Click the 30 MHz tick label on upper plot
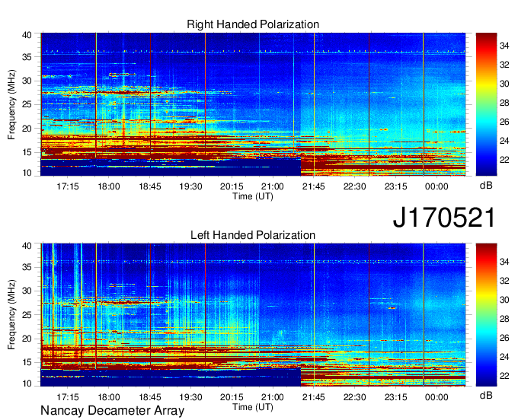Screen dimensions: 518x420 click(x=27, y=81)
